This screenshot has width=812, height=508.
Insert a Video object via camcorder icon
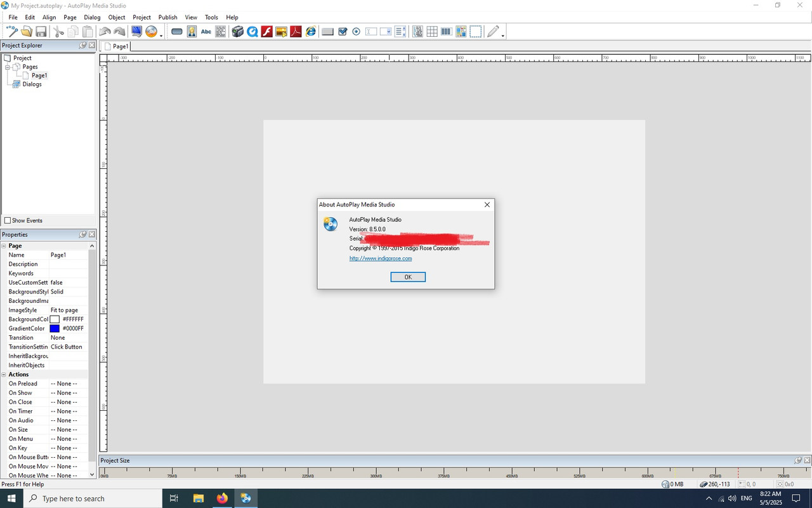coord(237,32)
